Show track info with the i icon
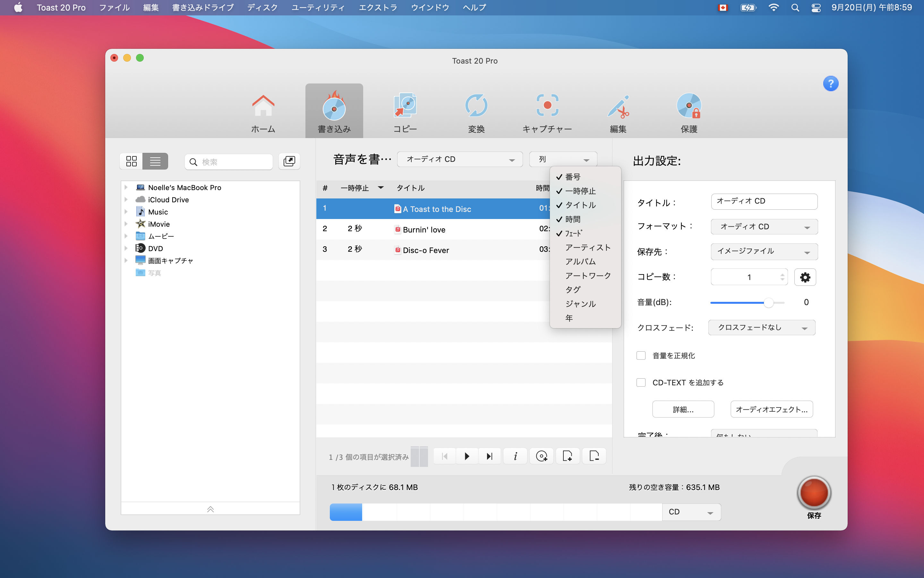This screenshot has width=924, height=578. [516, 456]
